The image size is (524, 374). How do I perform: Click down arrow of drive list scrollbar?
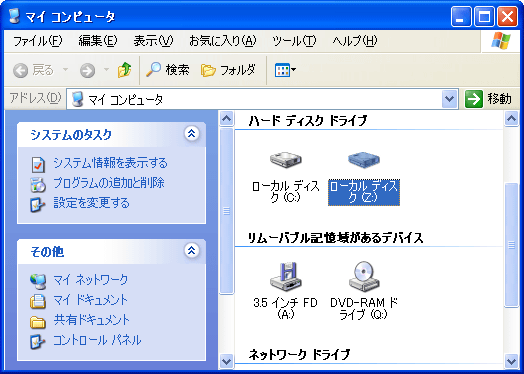coord(511,361)
